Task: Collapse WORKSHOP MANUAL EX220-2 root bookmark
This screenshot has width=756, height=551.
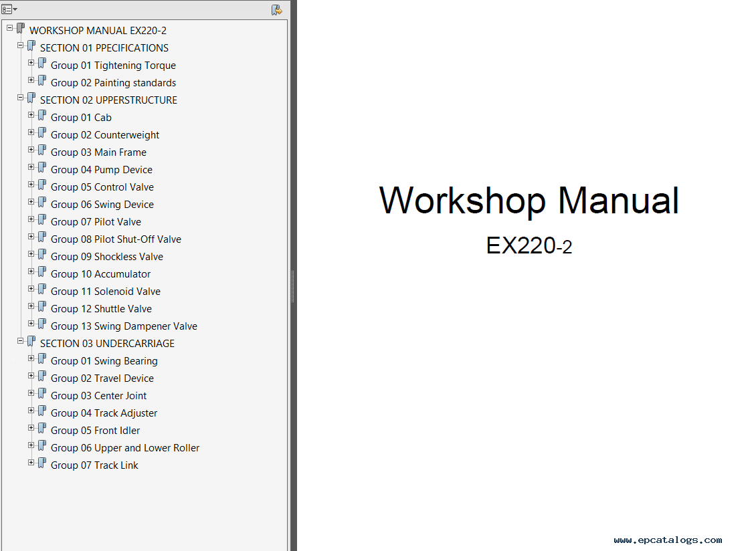Action: point(9,28)
